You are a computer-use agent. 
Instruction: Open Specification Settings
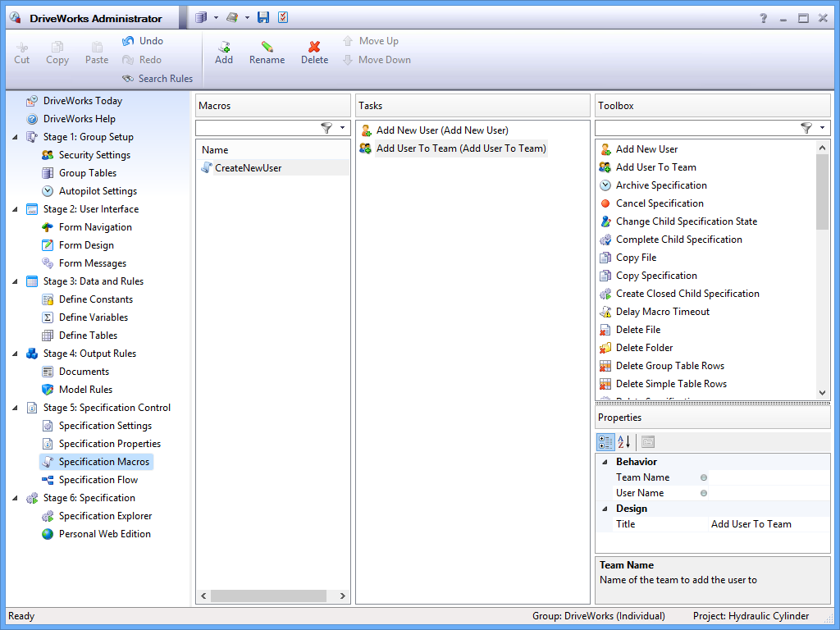[105, 426]
